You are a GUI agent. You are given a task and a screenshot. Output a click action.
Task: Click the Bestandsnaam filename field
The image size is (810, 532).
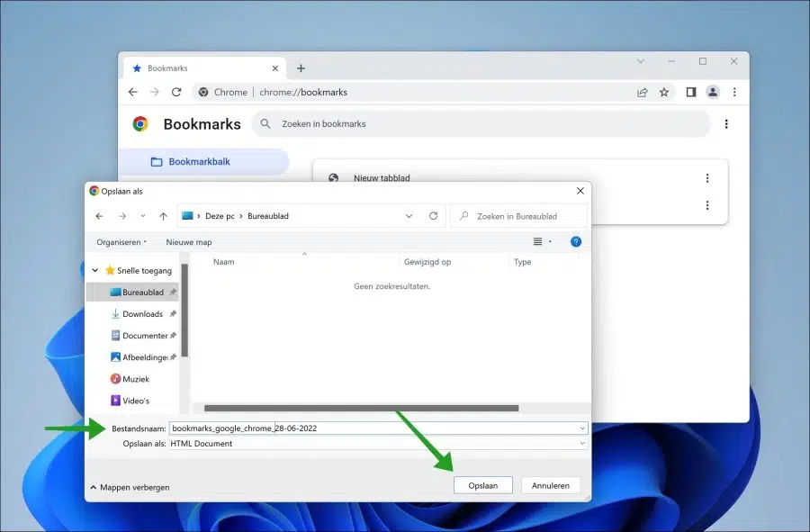click(x=373, y=428)
